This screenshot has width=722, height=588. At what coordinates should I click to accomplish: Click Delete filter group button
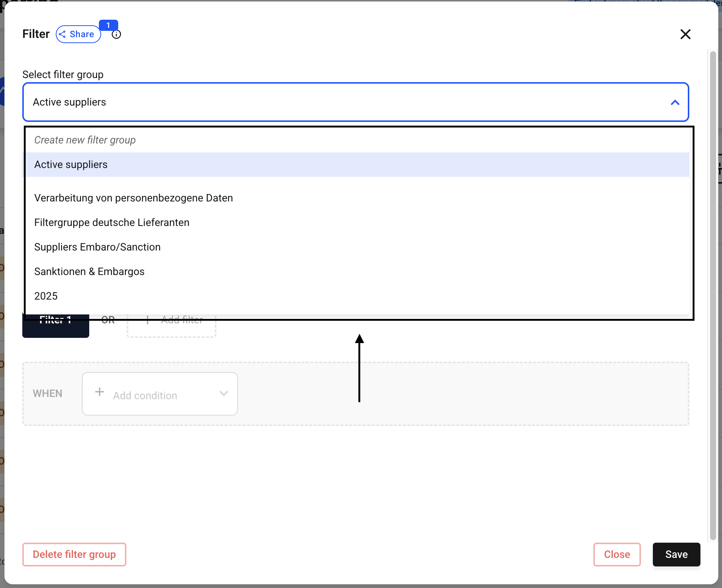click(74, 555)
